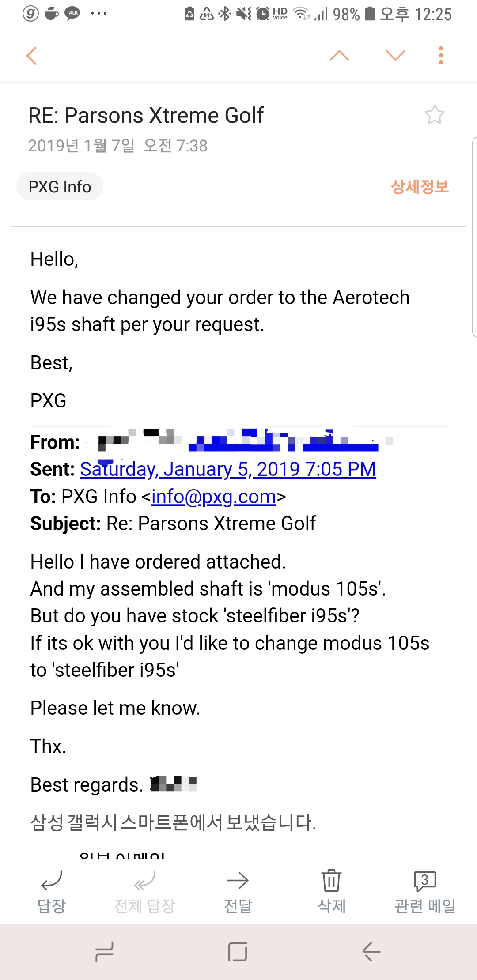Star this Parsons Xtreme Golf email
The height and width of the screenshot is (980, 477).
tap(435, 115)
